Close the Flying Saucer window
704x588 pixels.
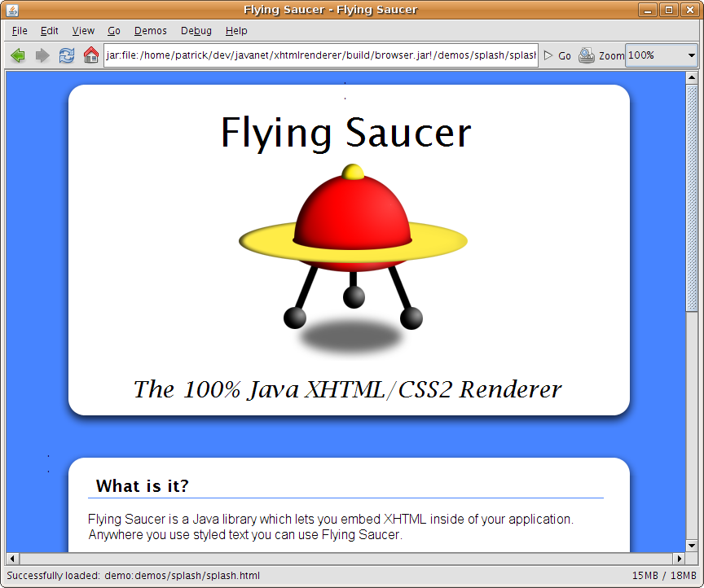pyautogui.click(x=690, y=10)
